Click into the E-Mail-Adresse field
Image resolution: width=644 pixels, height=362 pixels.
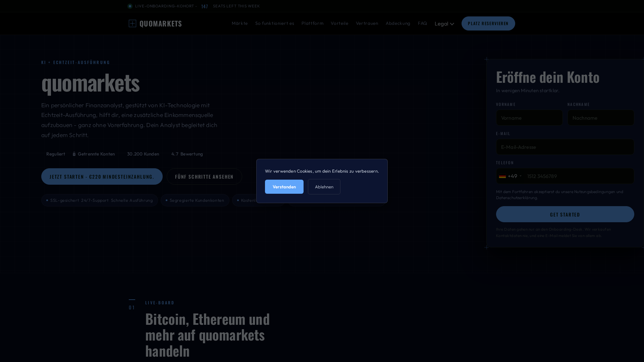point(565,147)
